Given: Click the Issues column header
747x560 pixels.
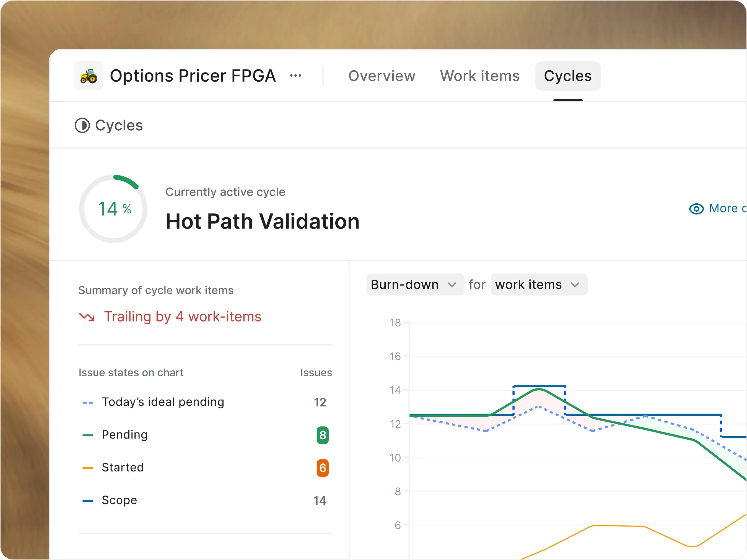Looking at the screenshot, I should tap(316, 372).
